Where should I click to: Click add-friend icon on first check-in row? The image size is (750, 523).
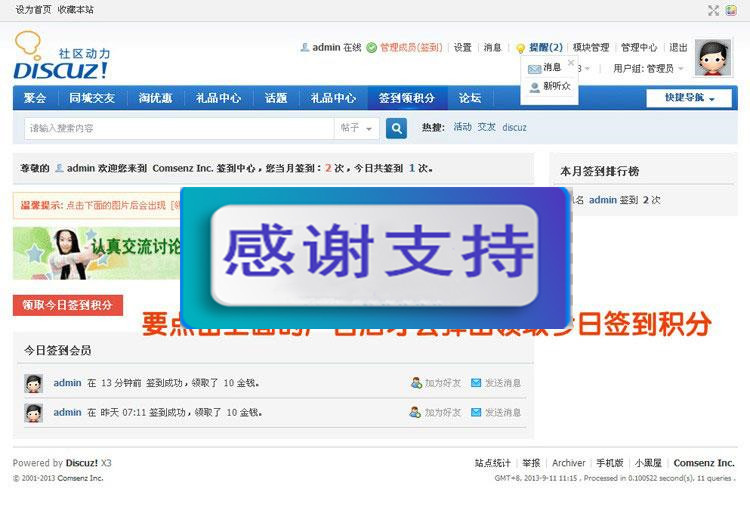point(416,383)
